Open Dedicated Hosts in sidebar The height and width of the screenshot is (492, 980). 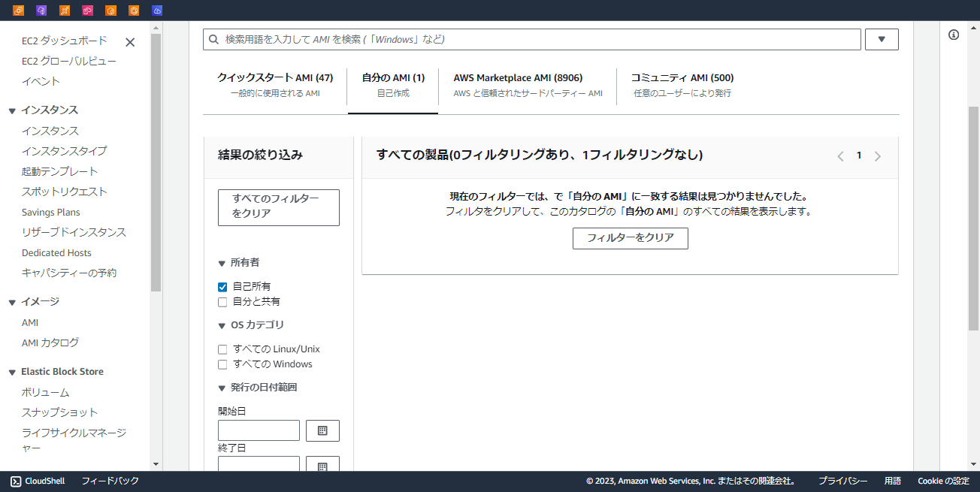click(56, 252)
